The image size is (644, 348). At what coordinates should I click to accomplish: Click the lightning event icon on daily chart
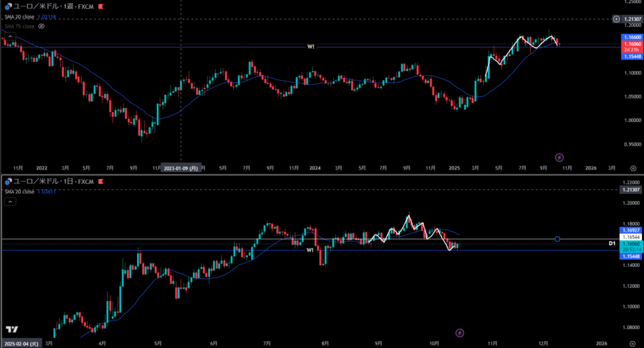tap(460, 332)
